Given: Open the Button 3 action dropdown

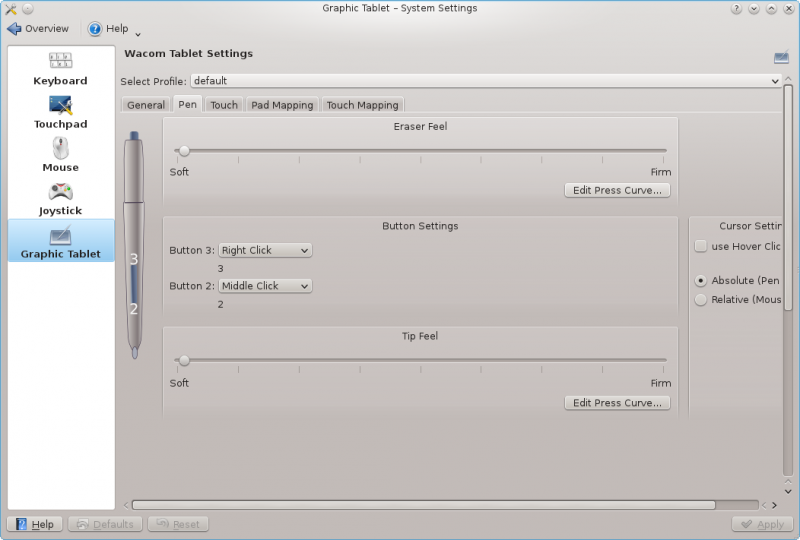Looking at the screenshot, I should point(265,250).
